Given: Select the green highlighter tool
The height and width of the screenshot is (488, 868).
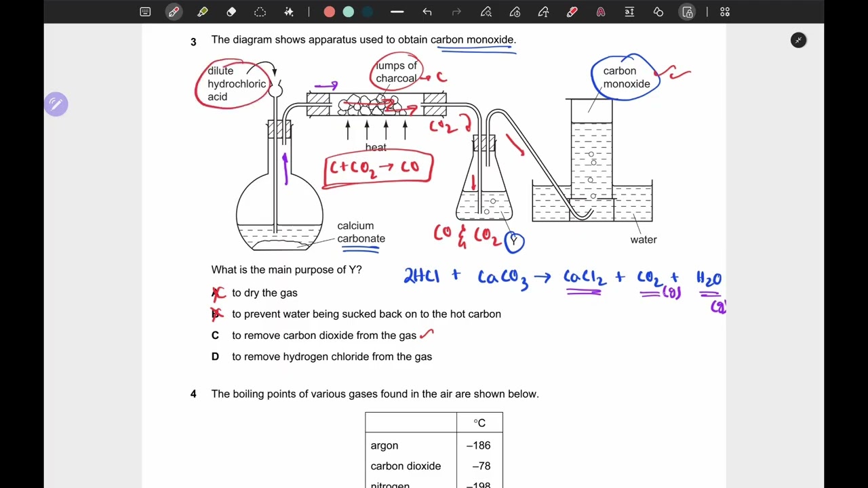Looking at the screenshot, I should (x=202, y=12).
